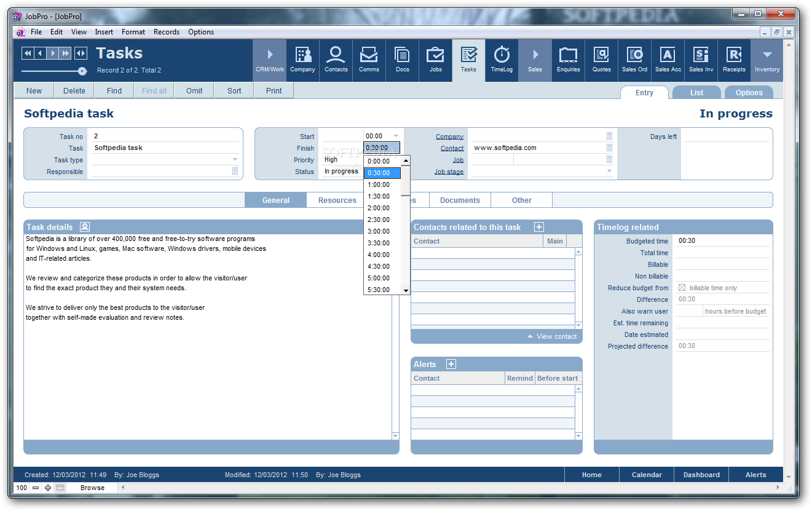
Task: Switch to the Options tab
Action: click(749, 93)
